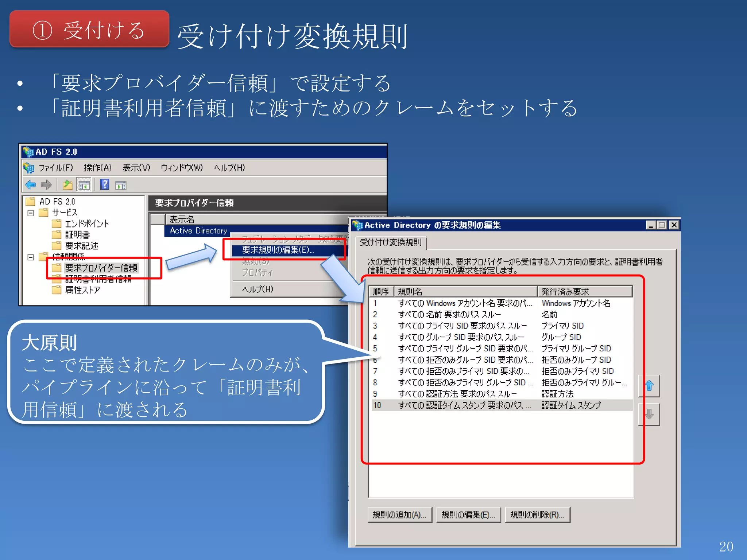Click 名前 in 発行済み要求 column
Screen dimensions: 747x560
[x=549, y=315]
